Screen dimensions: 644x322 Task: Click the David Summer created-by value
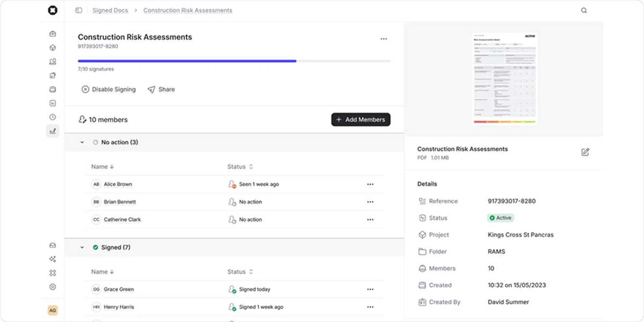coord(508,302)
